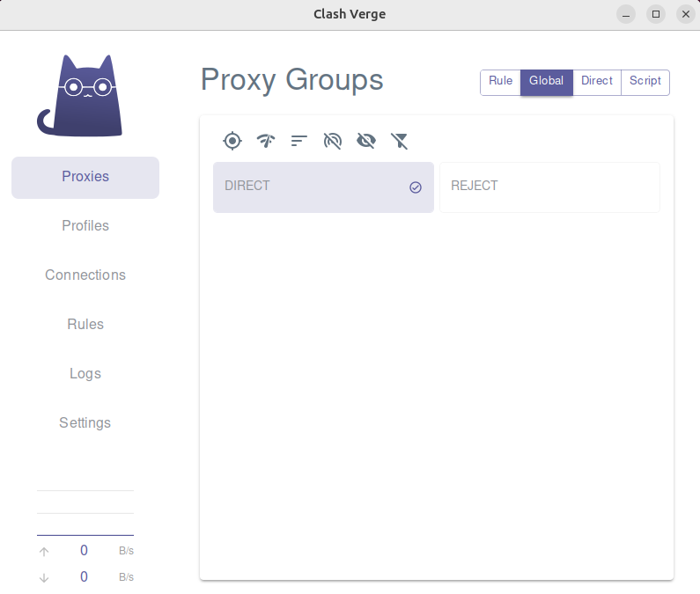The width and height of the screenshot is (700, 594).
Task: Click the locate current proxy target icon
Action: [x=232, y=141]
